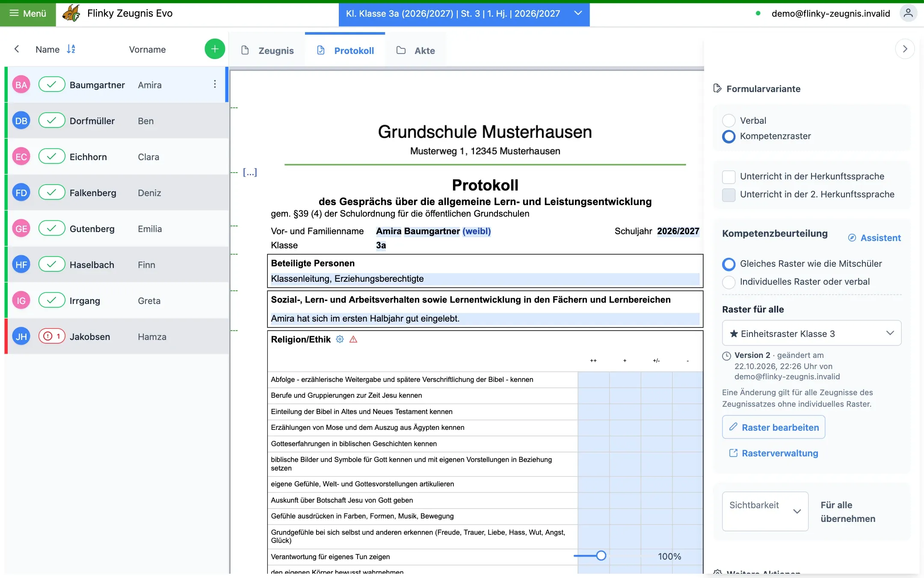924x578 pixels.
Task: Switch to the Akte tab
Action: click(416, 51)
